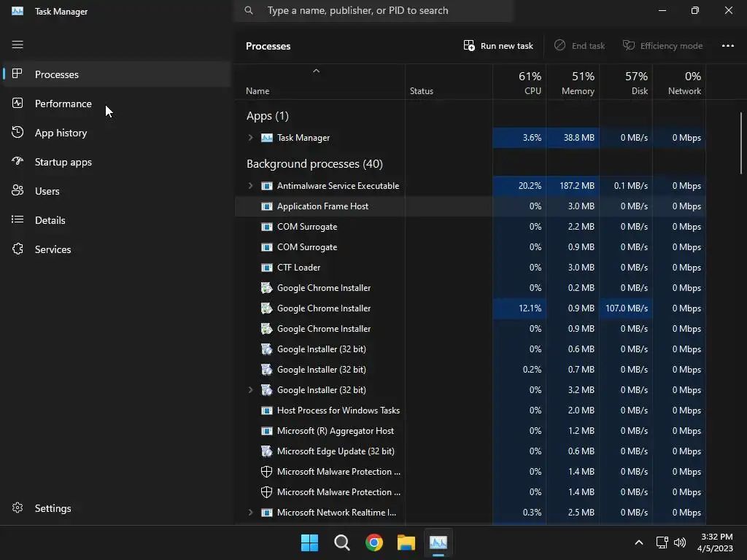This screenshot has height=560, width=747.
Task: Open the Windows Start button
Action: [x=309, y=542]
